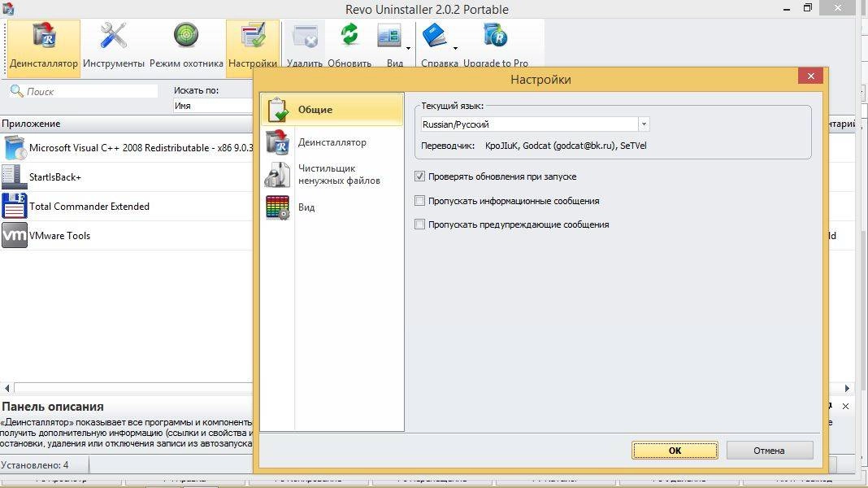Select the Total Commander Extended entry
The width and height of the screenshot is (868, 488).
pyautogui.click(x=126, y=206)
